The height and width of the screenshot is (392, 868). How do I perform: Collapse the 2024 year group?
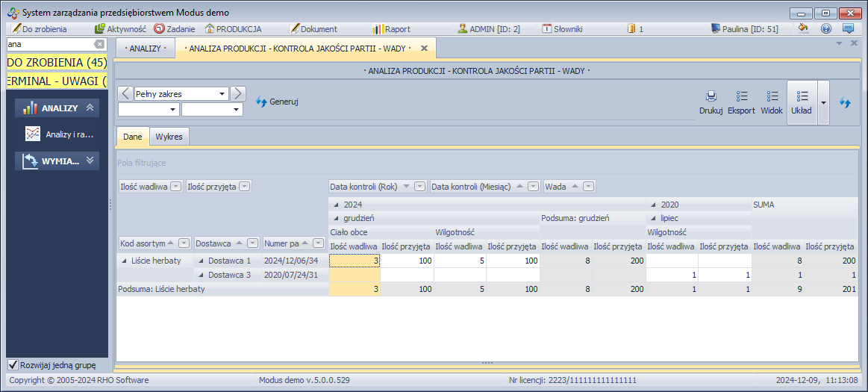tap(335, 205)
